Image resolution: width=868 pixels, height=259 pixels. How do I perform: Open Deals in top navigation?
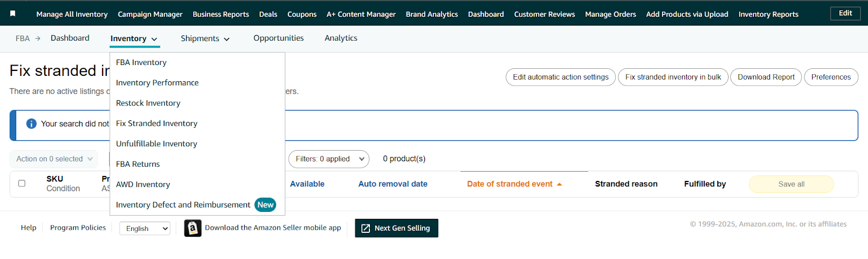[268, 14]
